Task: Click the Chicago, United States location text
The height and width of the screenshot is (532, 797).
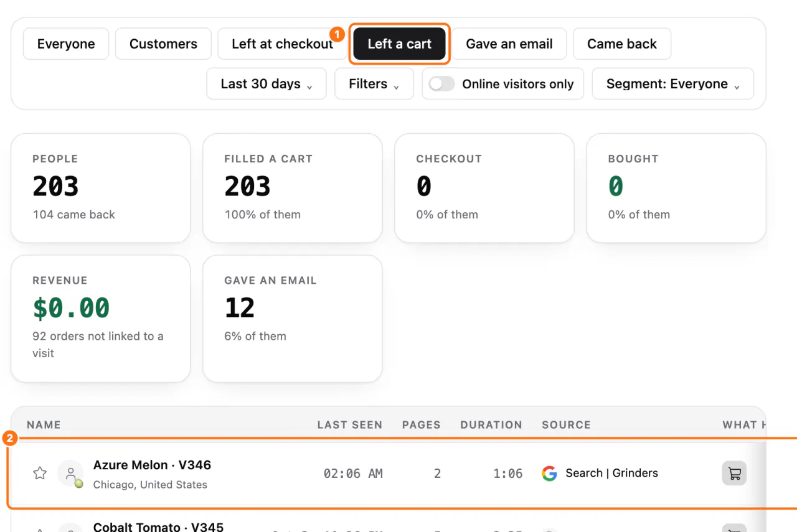Action: [x=150, y=485]
